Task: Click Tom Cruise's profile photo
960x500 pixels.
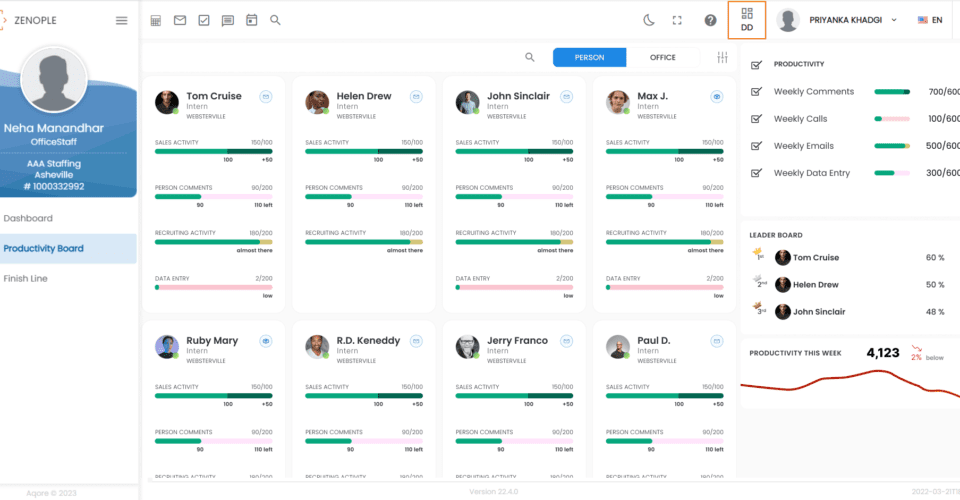Action: point(167,102)
